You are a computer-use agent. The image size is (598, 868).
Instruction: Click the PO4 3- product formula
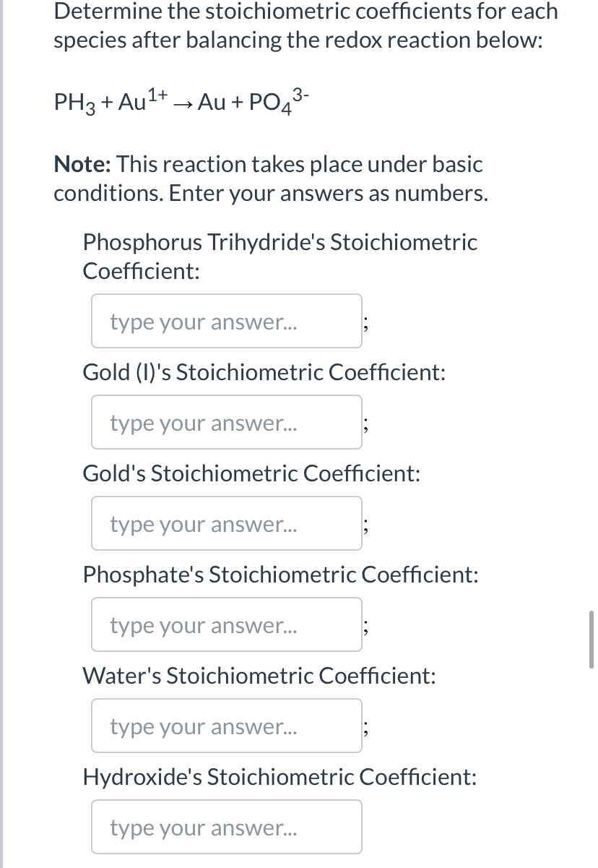point(277,101)
